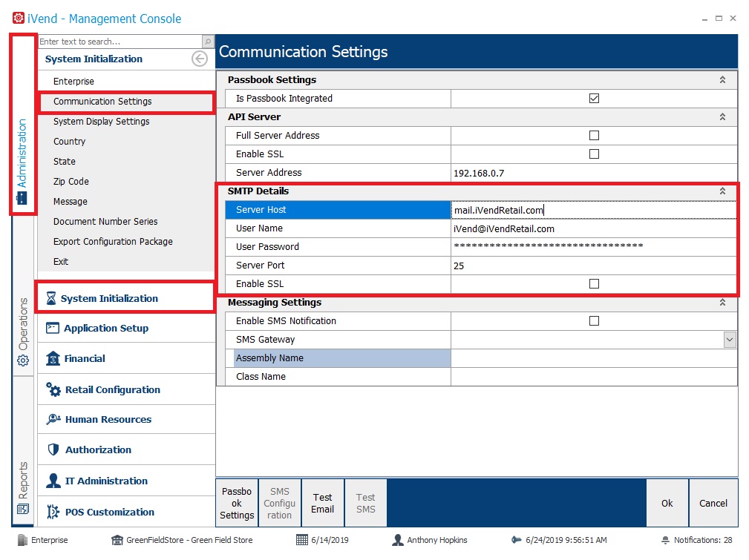
Task: Click the Enterprise building icon in status bar
Action: [x=22, y=540]
